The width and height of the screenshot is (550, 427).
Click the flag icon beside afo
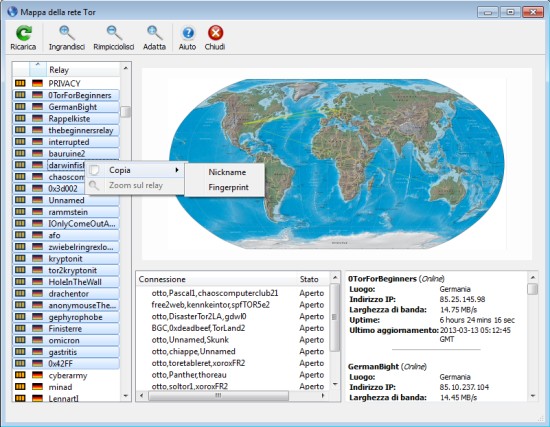(37, 235)
